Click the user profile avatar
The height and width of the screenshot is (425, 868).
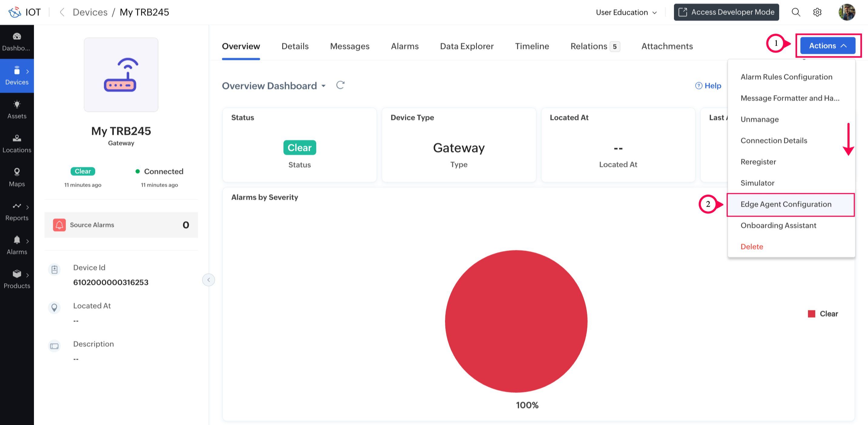tap(846, 12)
